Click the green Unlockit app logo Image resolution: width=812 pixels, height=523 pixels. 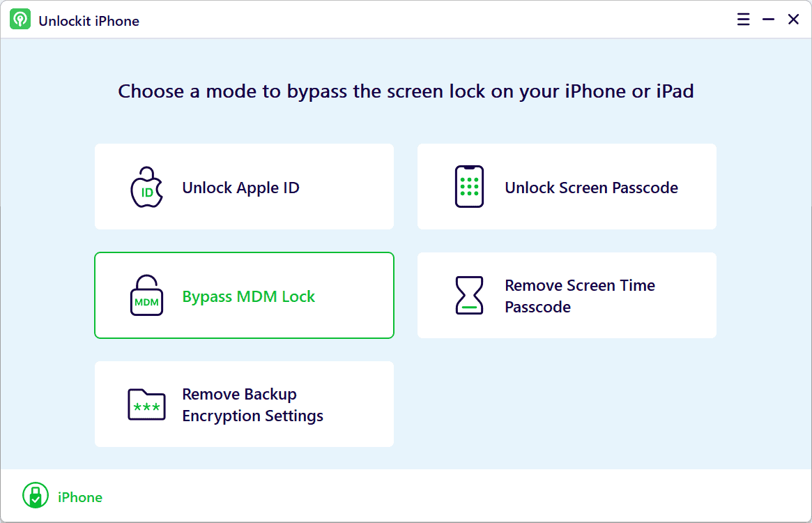point(20,20)
